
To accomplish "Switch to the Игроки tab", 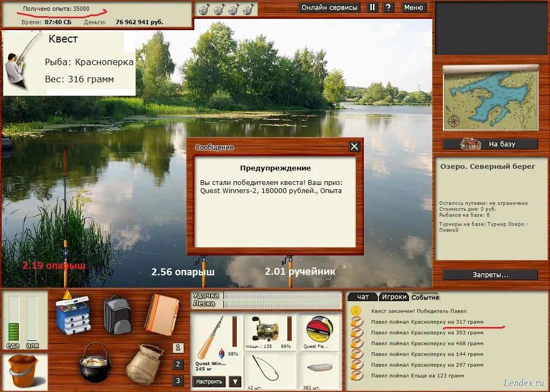I will click(x=394, y=297).
